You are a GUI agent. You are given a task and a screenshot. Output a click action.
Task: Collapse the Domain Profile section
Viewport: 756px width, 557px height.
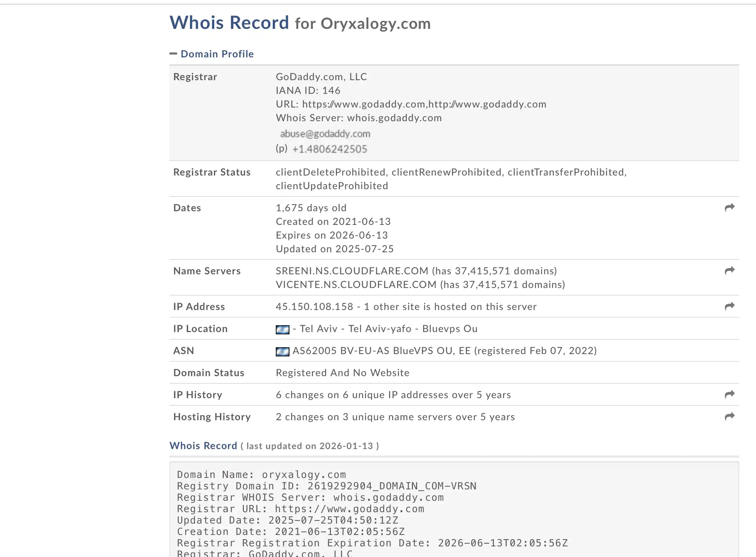pos(217,54)
